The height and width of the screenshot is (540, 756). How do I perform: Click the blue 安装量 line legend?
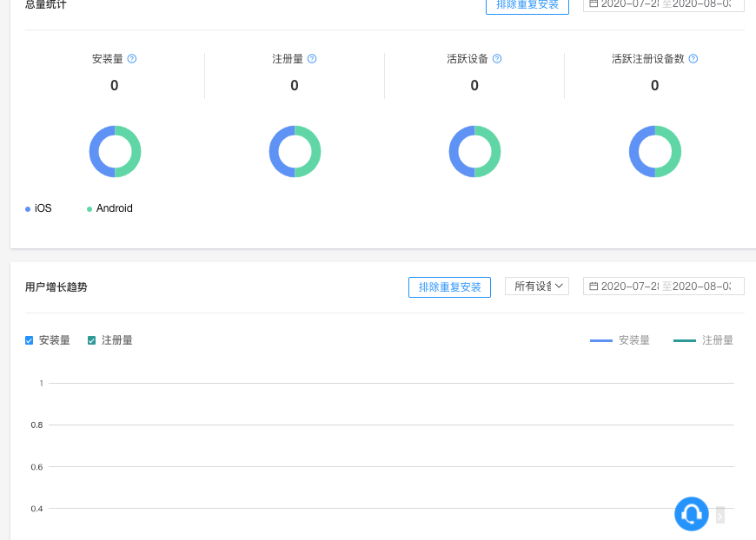coord(620,340)
